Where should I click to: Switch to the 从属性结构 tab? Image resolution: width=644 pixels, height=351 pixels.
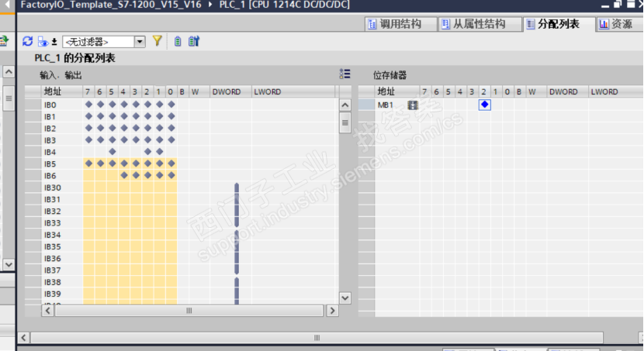click(x=480, y=24)
